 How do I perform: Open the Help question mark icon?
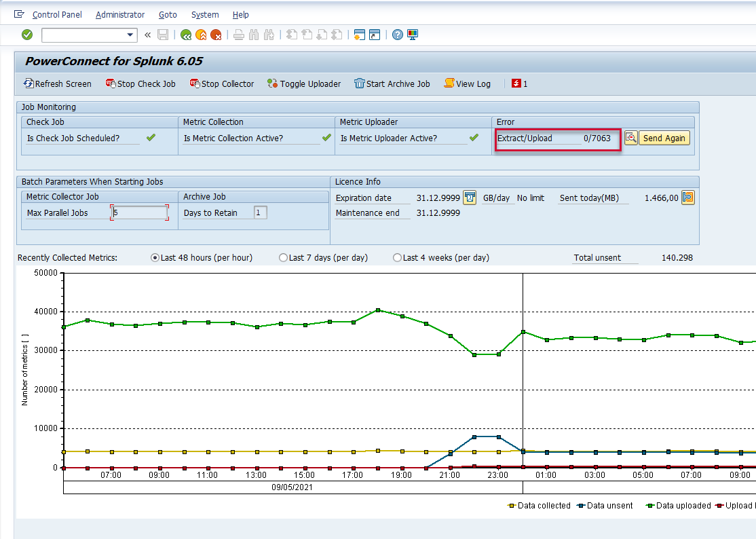[x=398, y=35]
